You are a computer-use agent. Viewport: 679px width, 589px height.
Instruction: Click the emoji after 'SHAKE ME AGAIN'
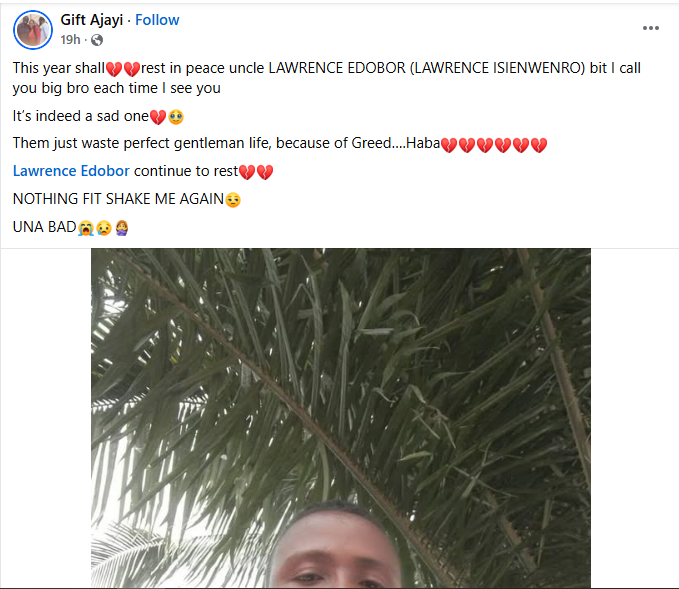233,200
